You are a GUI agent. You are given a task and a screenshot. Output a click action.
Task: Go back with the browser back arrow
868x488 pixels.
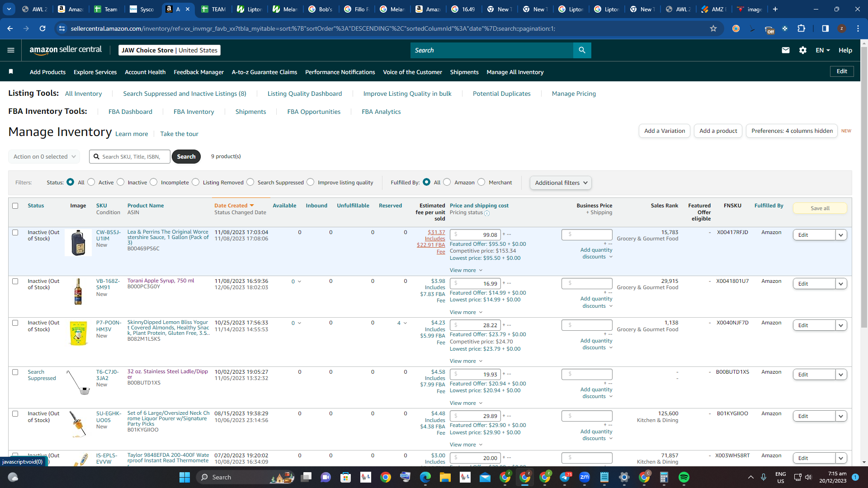click(10, 28)
